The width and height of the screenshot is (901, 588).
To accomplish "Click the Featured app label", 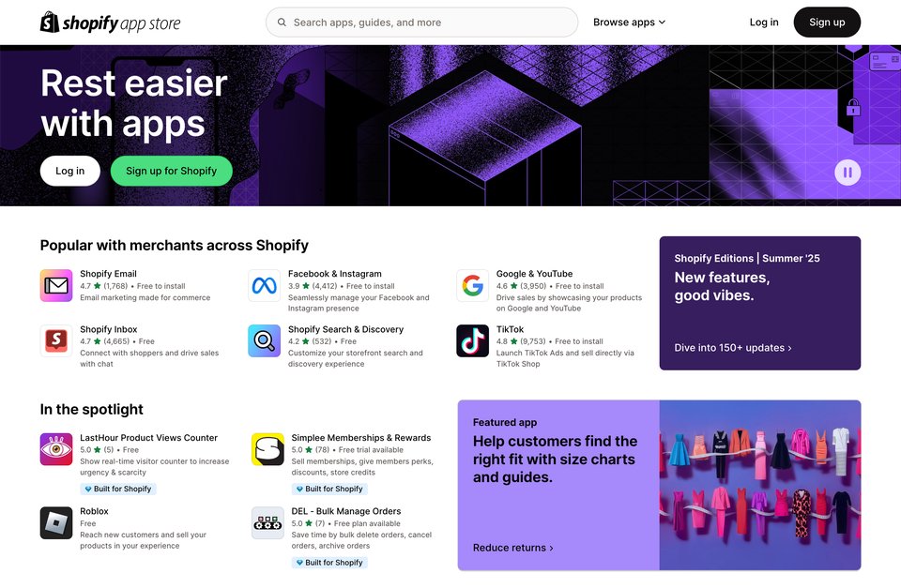I will pos(505,422).
